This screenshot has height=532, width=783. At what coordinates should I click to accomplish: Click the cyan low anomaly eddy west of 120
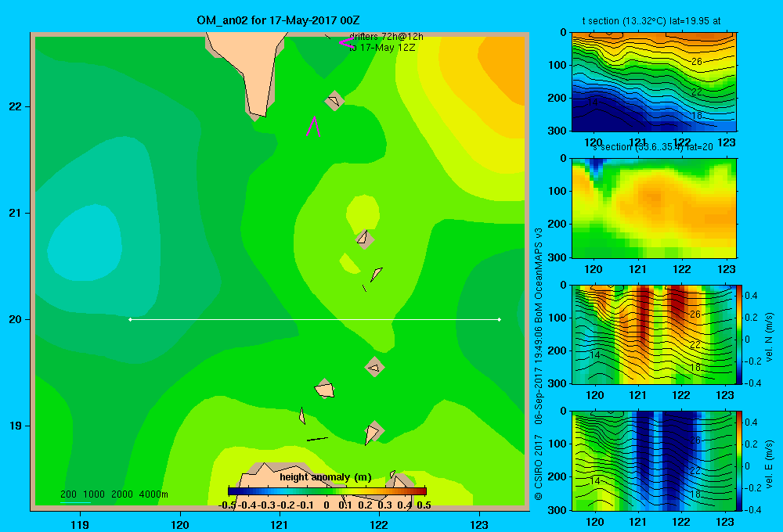tap(84, 245)
